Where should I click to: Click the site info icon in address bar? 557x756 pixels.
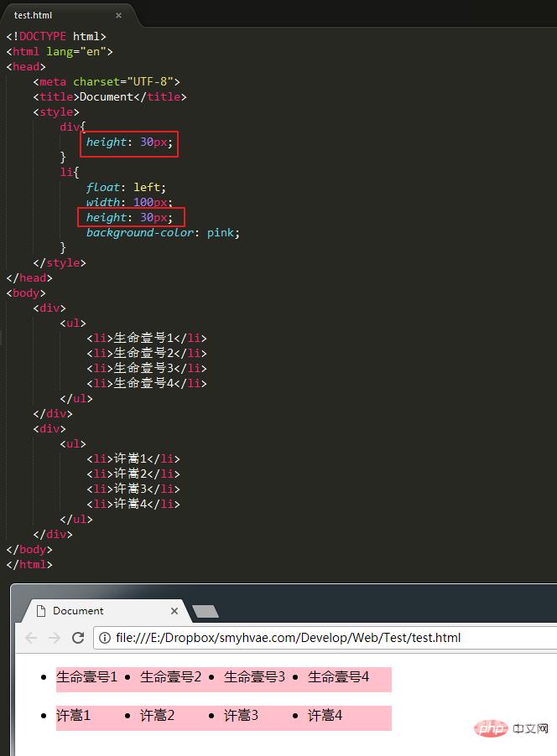pos(105,638)
